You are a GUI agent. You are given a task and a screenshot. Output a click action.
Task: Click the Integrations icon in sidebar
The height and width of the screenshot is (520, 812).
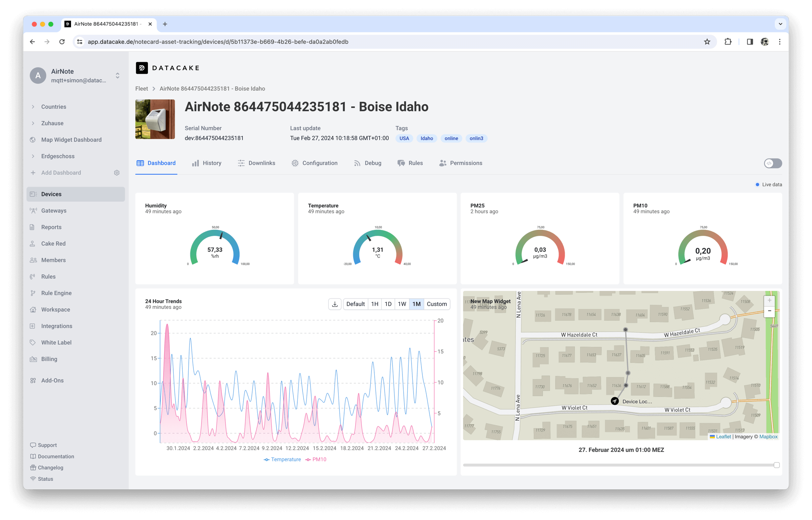[x=33, y=326]
